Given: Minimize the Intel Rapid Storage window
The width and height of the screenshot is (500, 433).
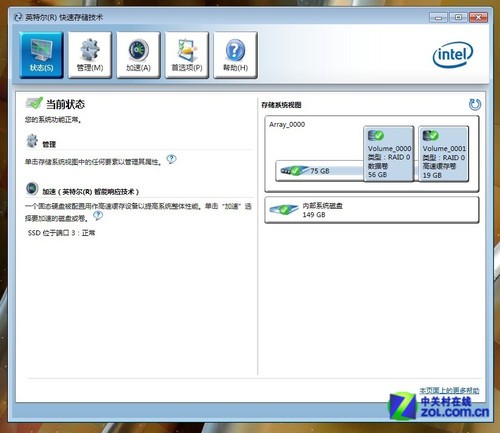Looking at the screenshot, I should pos(438,17).
